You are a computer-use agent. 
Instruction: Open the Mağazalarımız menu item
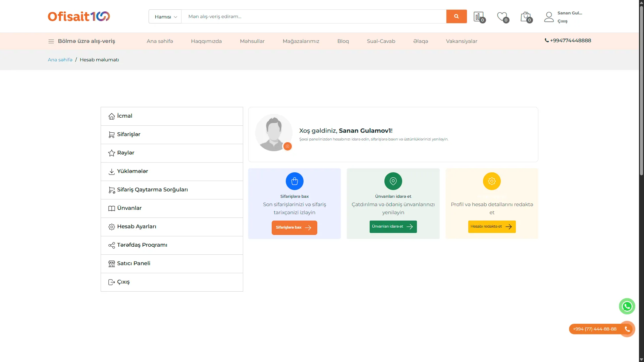(301, 41)
